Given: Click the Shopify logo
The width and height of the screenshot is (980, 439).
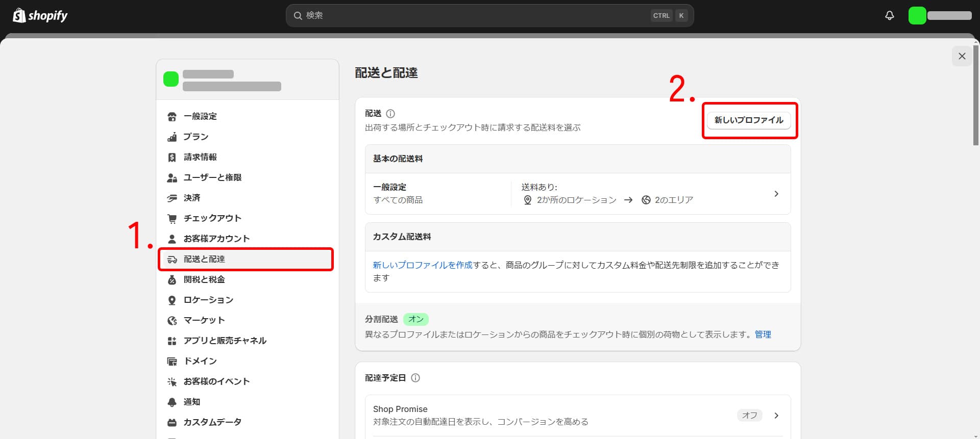Looking at the screenshot, I should pyautogui.click(x=40, y=16).
